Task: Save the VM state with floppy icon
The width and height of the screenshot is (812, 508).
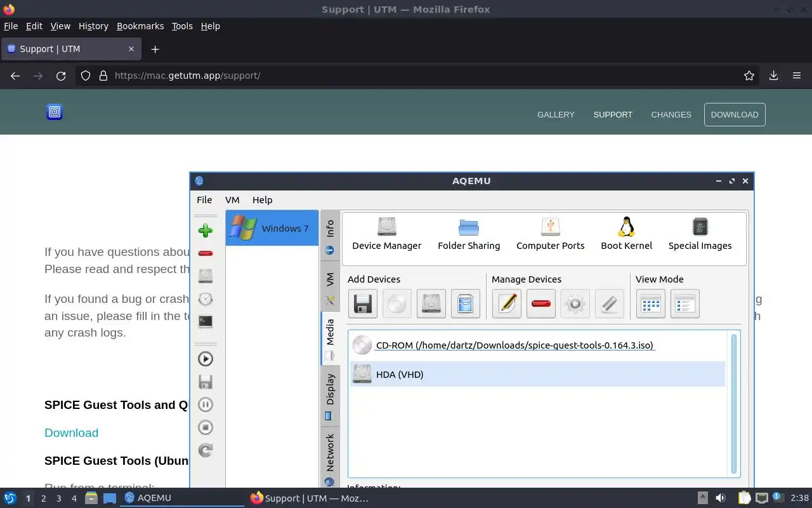Action: 205,382
